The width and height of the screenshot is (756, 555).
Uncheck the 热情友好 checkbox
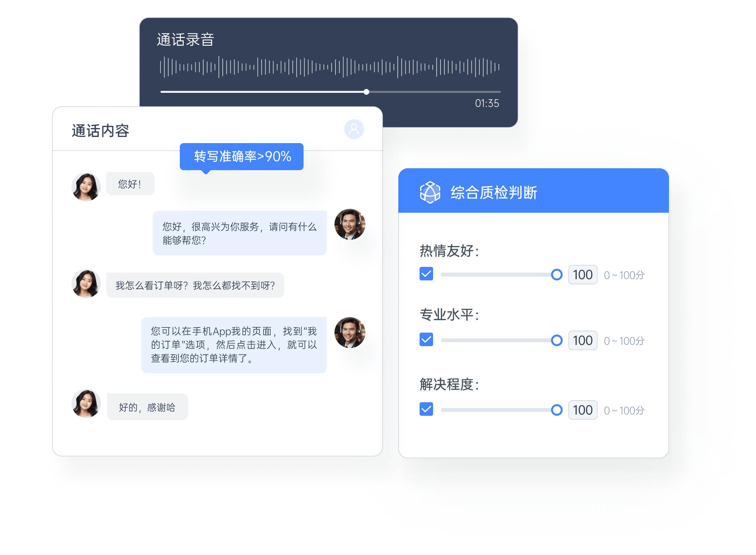[426, 274]
